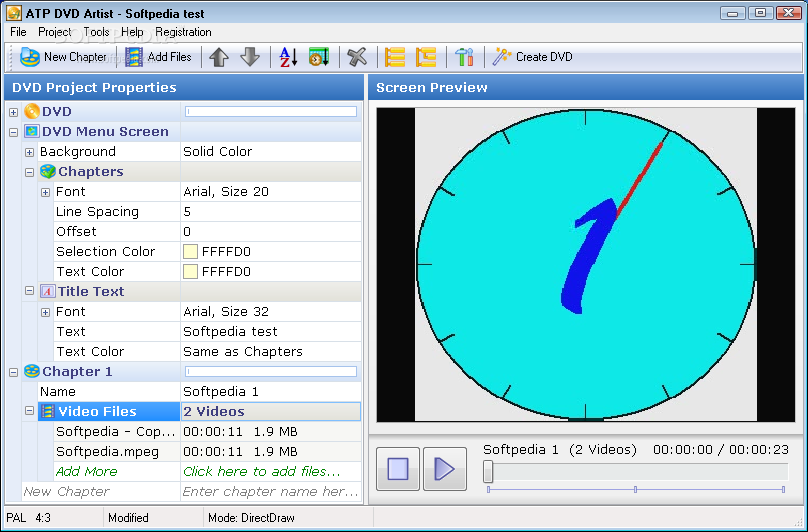Click the sort by duration icon

(x=319, y=57)
